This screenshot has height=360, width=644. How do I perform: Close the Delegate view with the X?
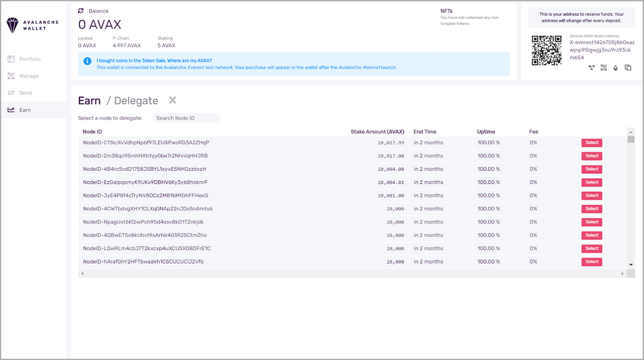click(x=172, y=100)
